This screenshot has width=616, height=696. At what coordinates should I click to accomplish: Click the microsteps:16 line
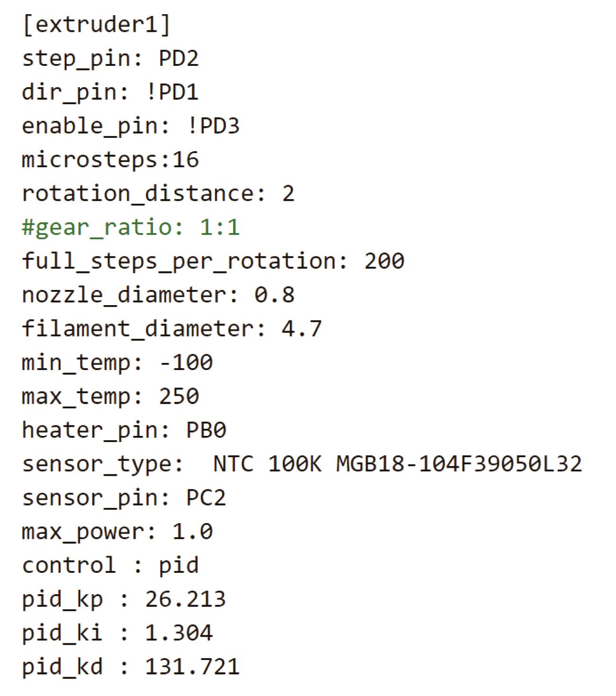110,160
